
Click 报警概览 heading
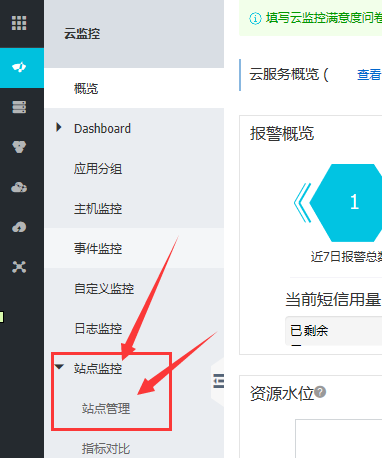pyautogui.click(x=282, y=134)
